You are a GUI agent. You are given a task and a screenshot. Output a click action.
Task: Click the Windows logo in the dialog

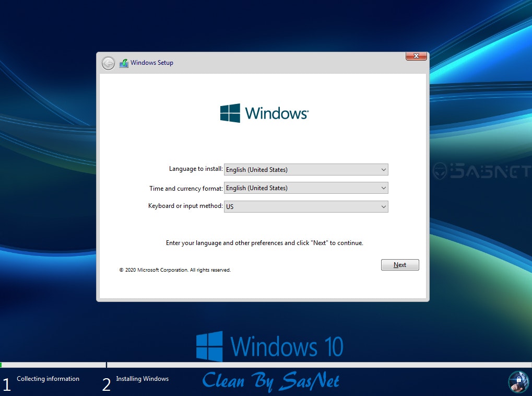point(264,113)
